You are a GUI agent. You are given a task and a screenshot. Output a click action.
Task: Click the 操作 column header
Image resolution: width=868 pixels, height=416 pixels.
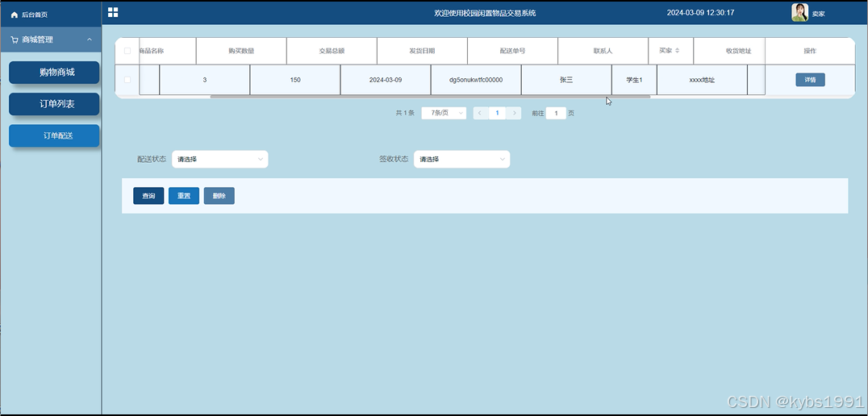point(810,51)
